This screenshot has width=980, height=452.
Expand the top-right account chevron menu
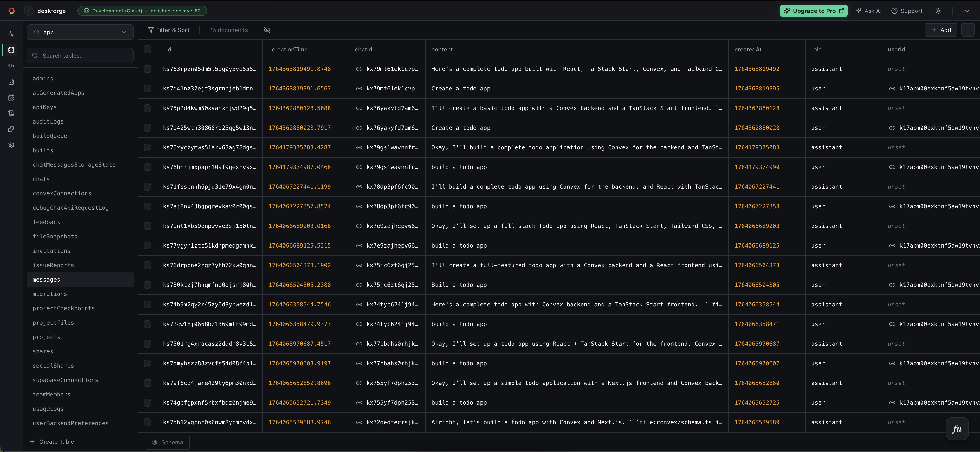click(967, 11)
